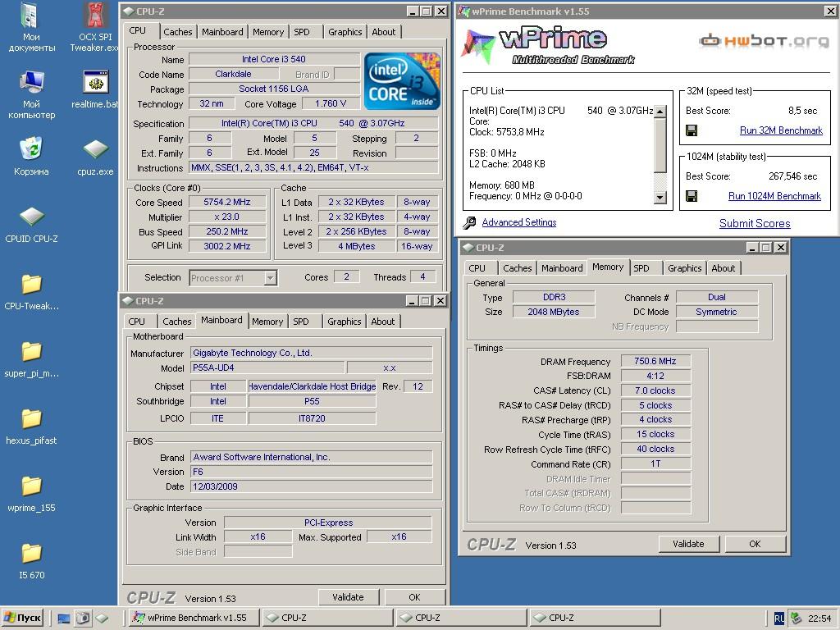Select the wprime_155 folder icon

click(x=31, y=494)
